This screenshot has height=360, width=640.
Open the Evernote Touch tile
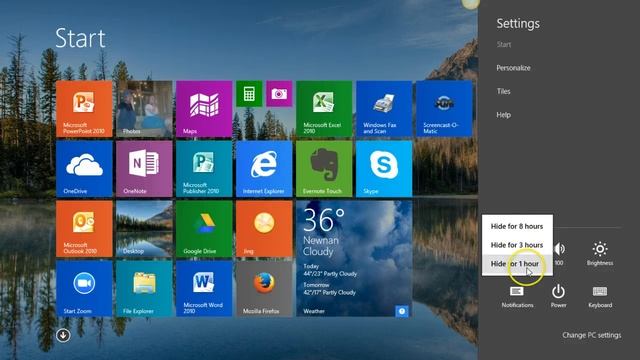pyautogui.click(x=324, y=169)
